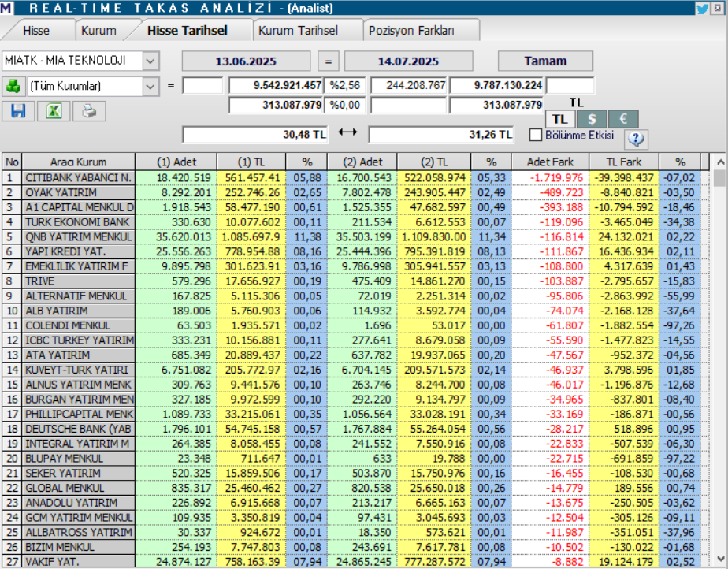Switch currency to TL
Image resolution: width=728 pixels, height=569 pixels.
coord(560,119)
